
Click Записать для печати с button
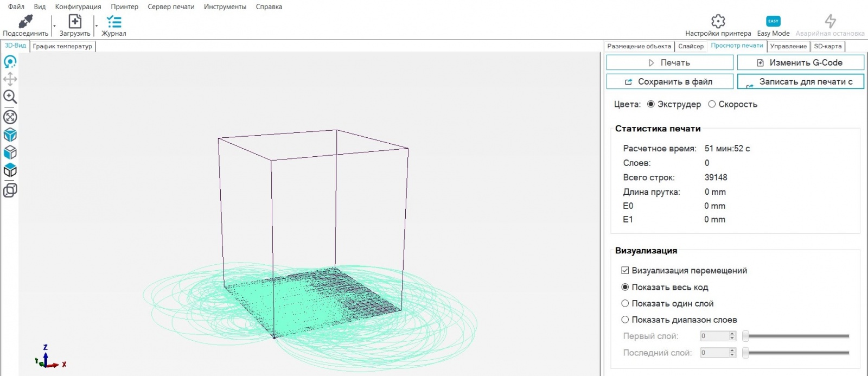800,81
